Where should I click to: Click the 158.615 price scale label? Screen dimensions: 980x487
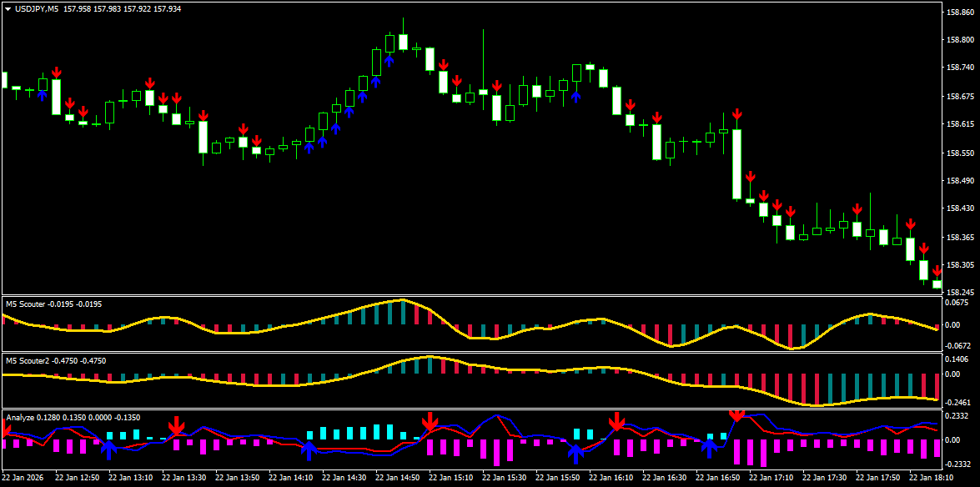tap(962, 124)
